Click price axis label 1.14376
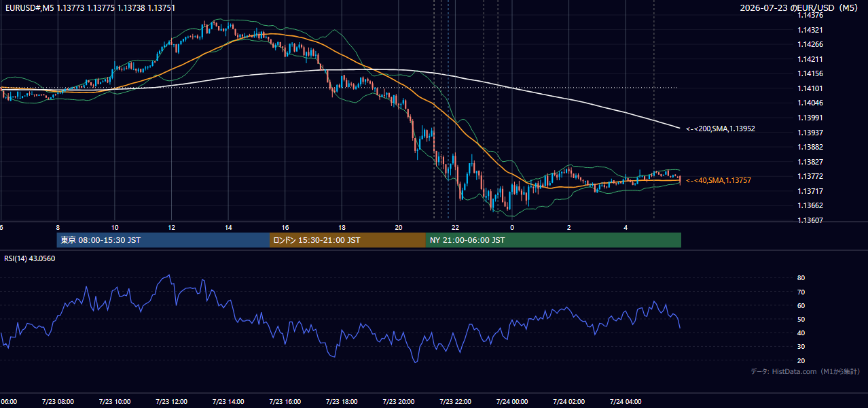Screen dimensions: 868x408 click(810, 15)
